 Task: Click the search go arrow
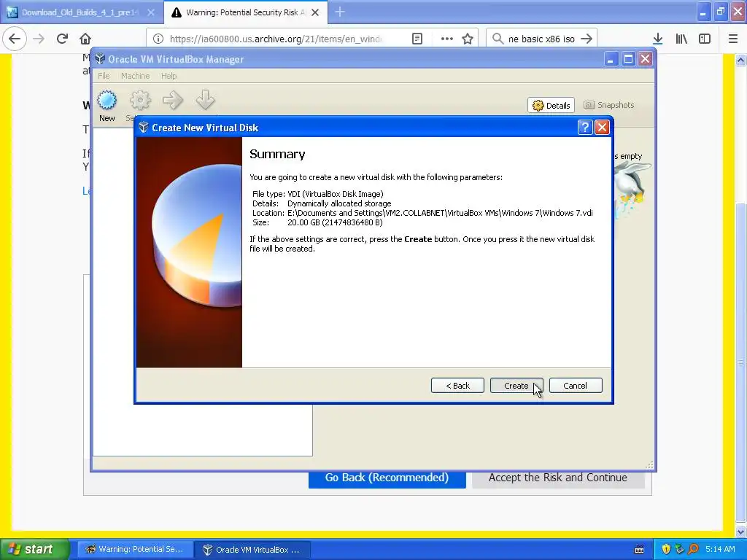pos(587,39)
